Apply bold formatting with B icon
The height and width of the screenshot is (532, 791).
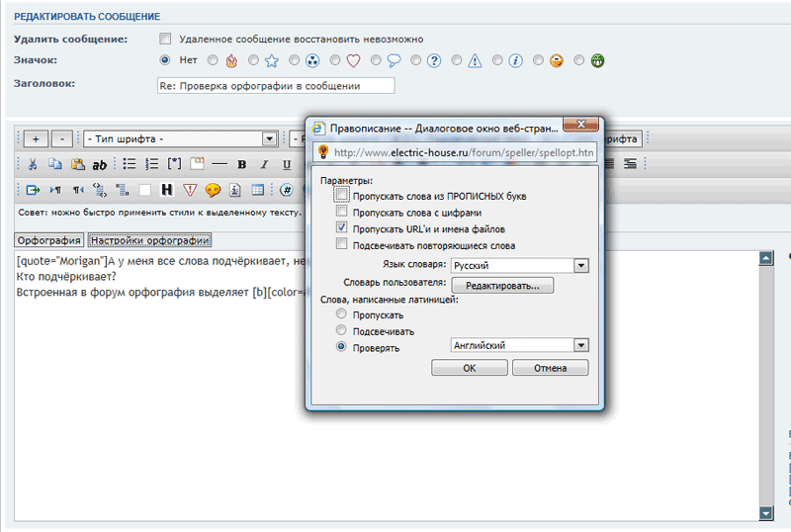point(241,164)
